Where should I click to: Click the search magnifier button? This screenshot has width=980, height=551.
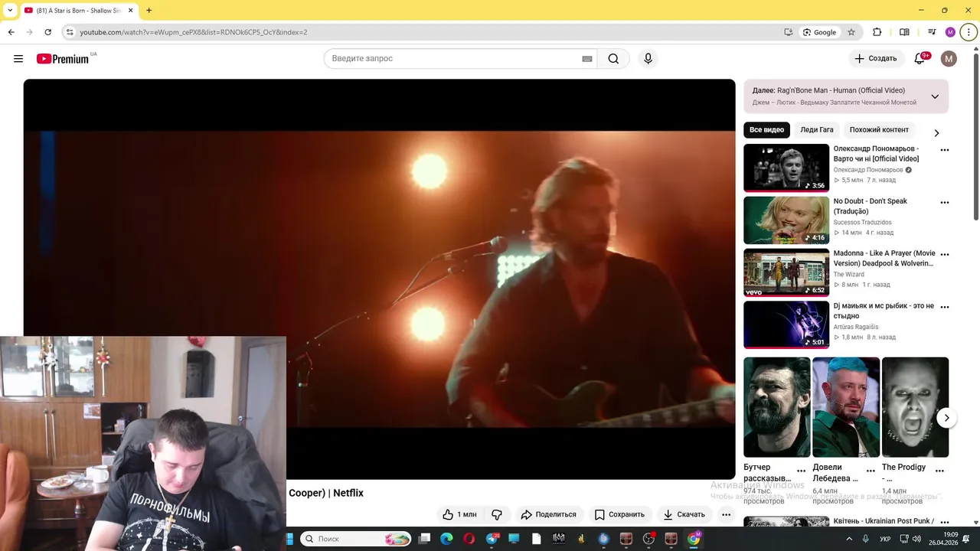[x=613, y=59]
